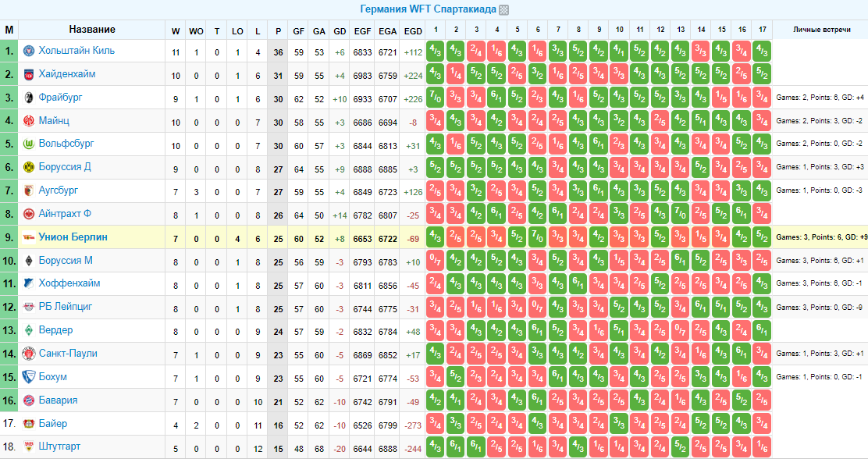Click the grid icon beside the tournament title
The image size is (868, 459).
click(503, 9)
